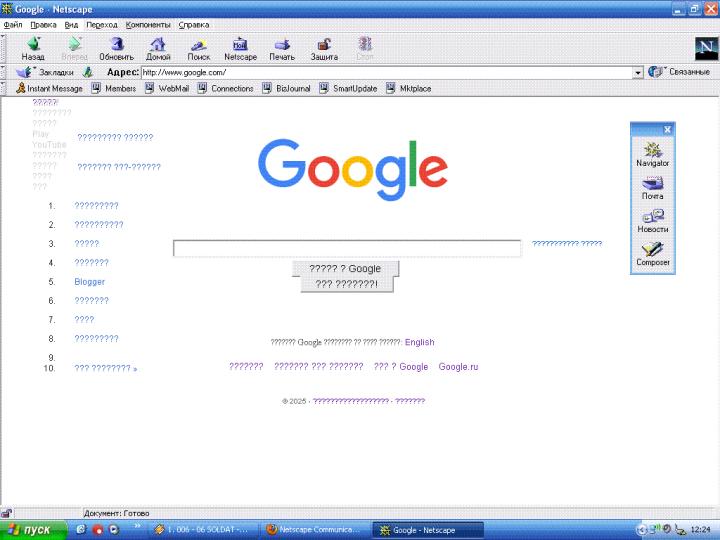Click the address URL field

point(387,73)
